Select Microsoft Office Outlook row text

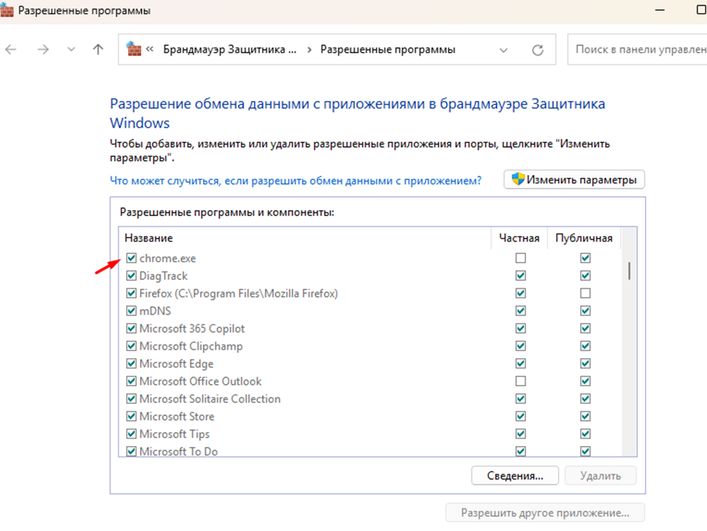201,381
